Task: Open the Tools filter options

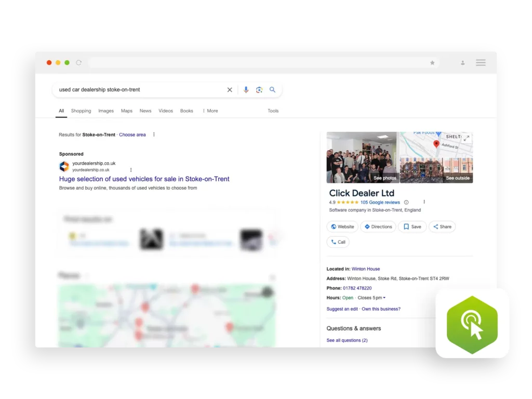Action: click(273, 111)
